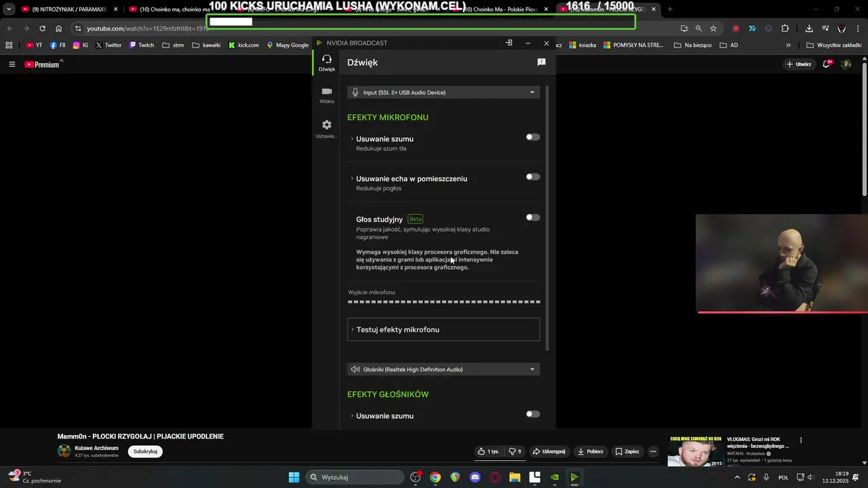Open Ustawienia gear in NVIDIA Broadcast sidebar
868x488 pixels.
click(327, 129)
